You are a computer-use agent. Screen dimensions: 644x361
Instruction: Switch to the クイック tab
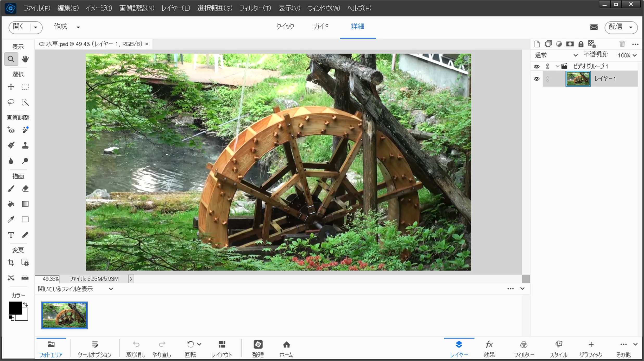click(x=285, y=27)
